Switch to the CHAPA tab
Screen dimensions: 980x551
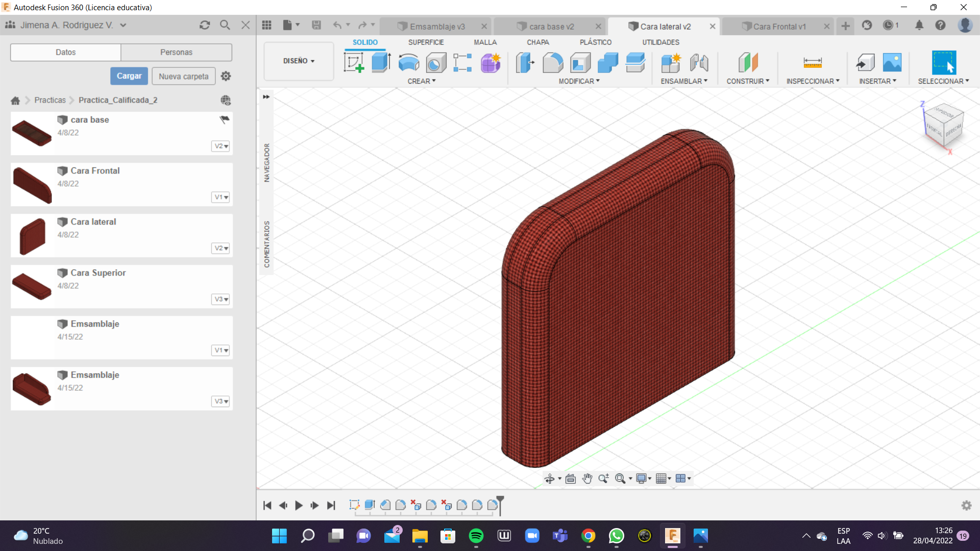pos(538,42)
